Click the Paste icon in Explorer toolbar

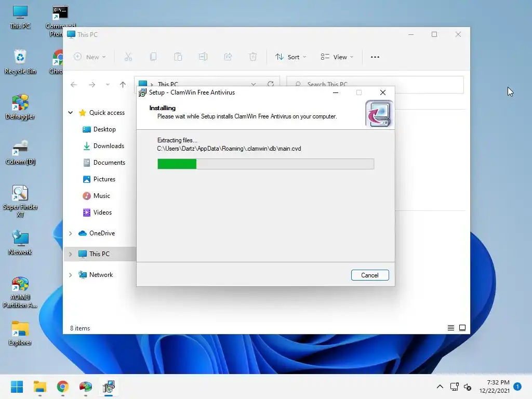[178, 57]
